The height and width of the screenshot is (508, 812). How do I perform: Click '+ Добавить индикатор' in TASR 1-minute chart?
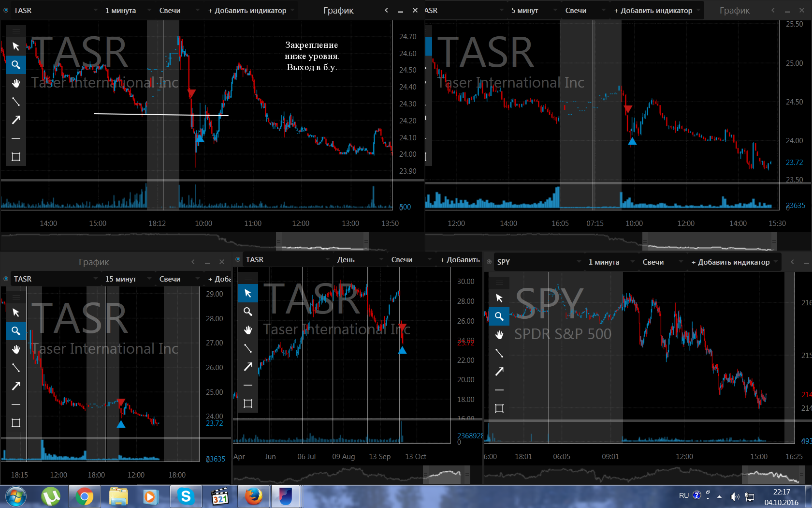[x=251, y=10]
